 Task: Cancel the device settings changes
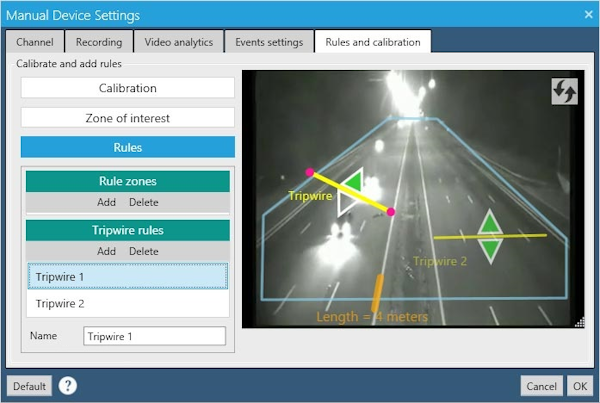[x=541, y=386]
